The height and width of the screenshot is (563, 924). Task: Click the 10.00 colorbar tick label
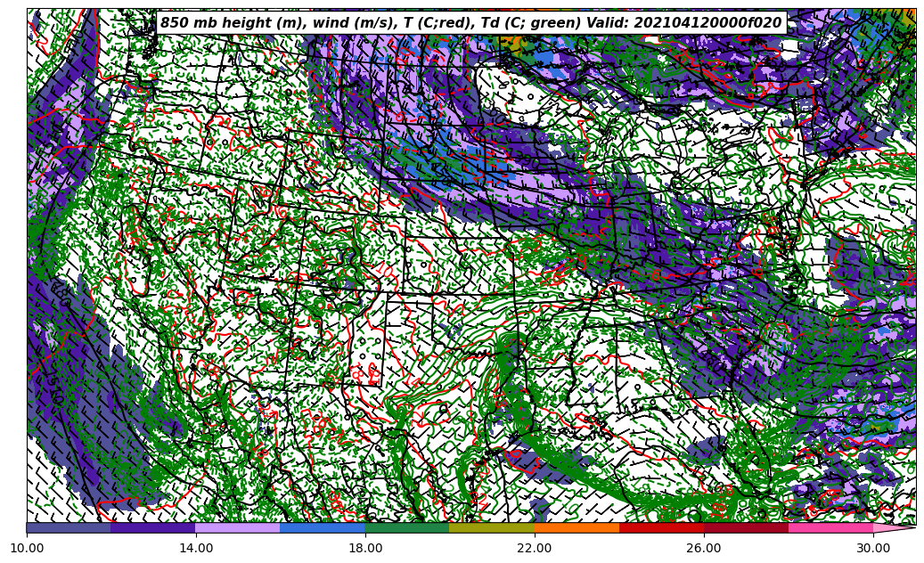click(27, 549)
